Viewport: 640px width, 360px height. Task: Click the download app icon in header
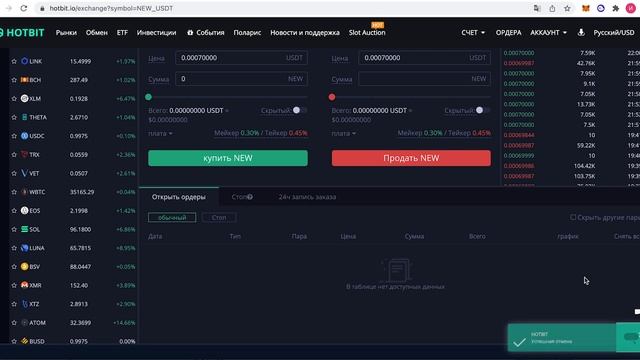pos(581,32)
